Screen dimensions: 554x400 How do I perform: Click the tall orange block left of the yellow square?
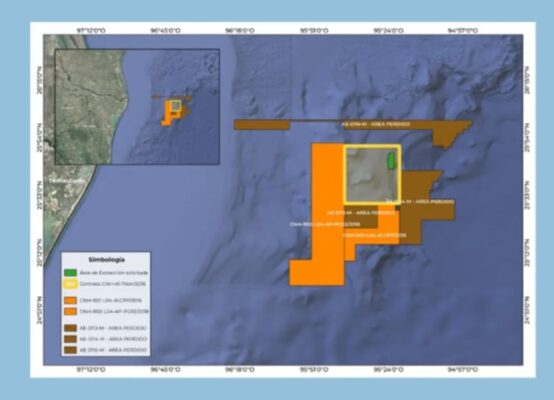click(327, 198)
